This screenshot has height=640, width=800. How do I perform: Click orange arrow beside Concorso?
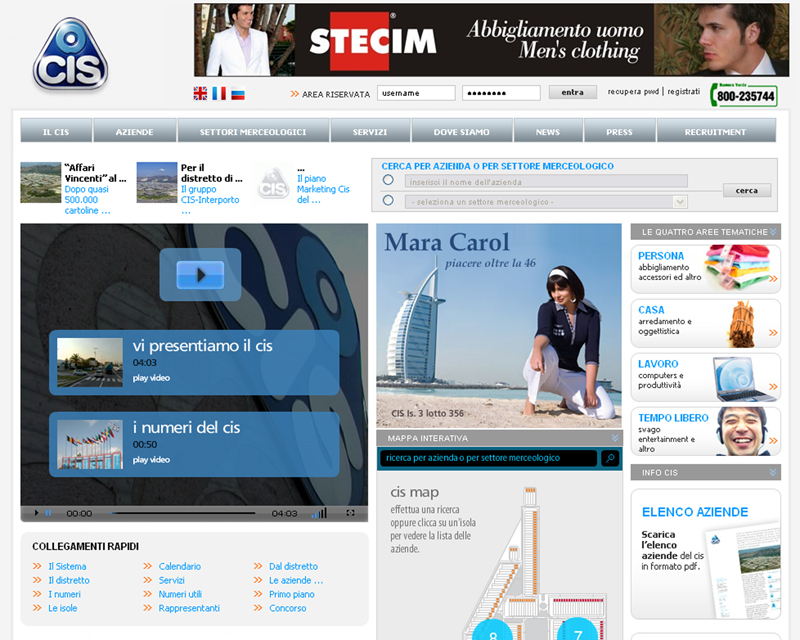(258, 608)
